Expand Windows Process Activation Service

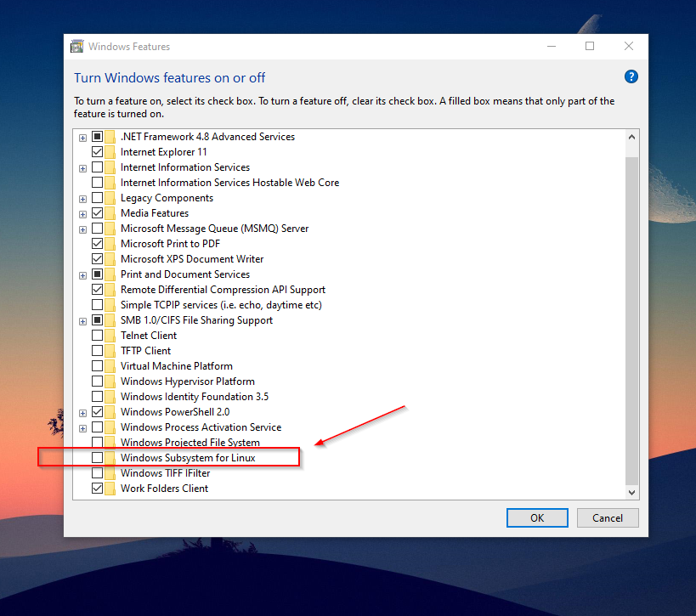click(x=82, y=429)
